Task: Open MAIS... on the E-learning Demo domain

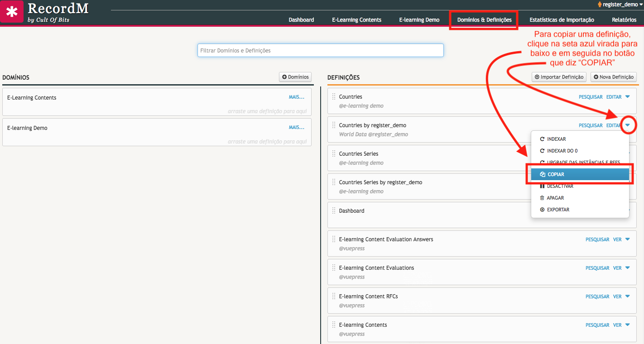Action: pos(297,127)
